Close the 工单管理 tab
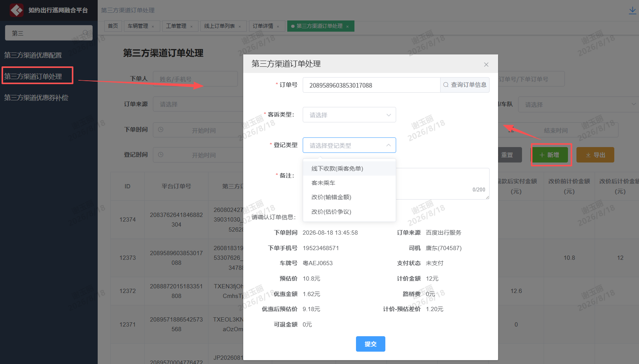 click(191, 27)
